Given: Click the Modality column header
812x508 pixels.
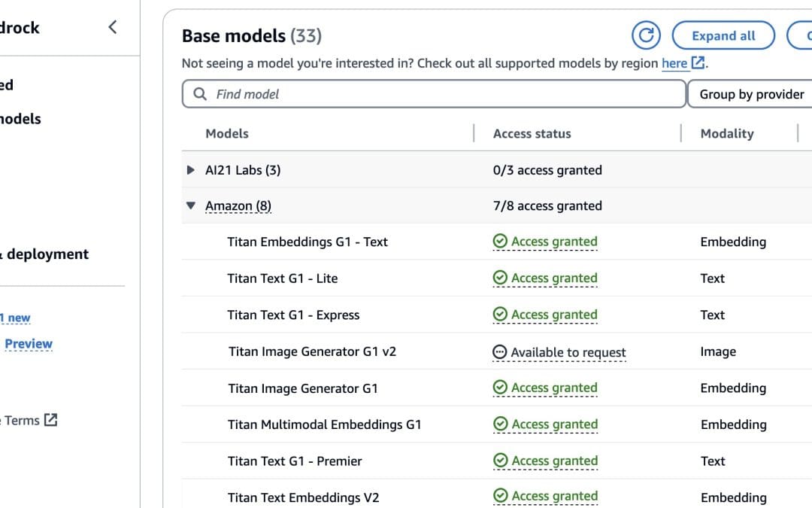Looking at the screenshot, I should [726, 133].
